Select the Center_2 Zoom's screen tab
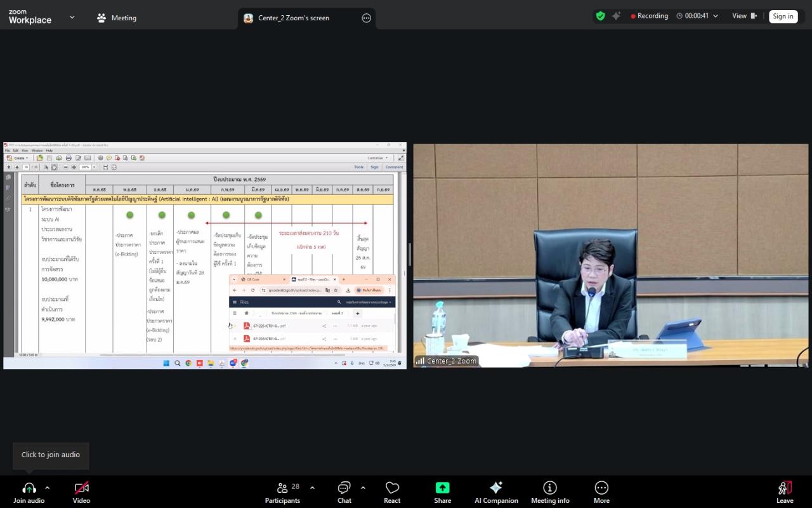Screen dimensions: 812x508 coord(293,18)
